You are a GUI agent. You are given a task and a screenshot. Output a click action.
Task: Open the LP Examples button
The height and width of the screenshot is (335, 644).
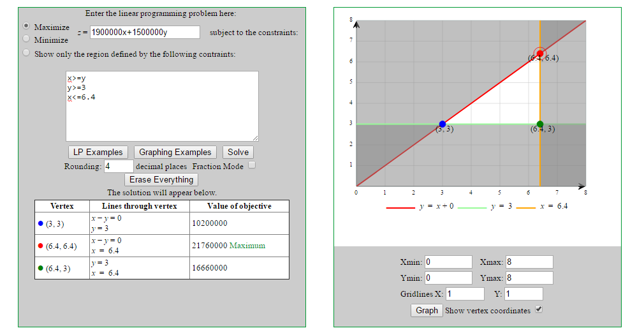(98, 152)
